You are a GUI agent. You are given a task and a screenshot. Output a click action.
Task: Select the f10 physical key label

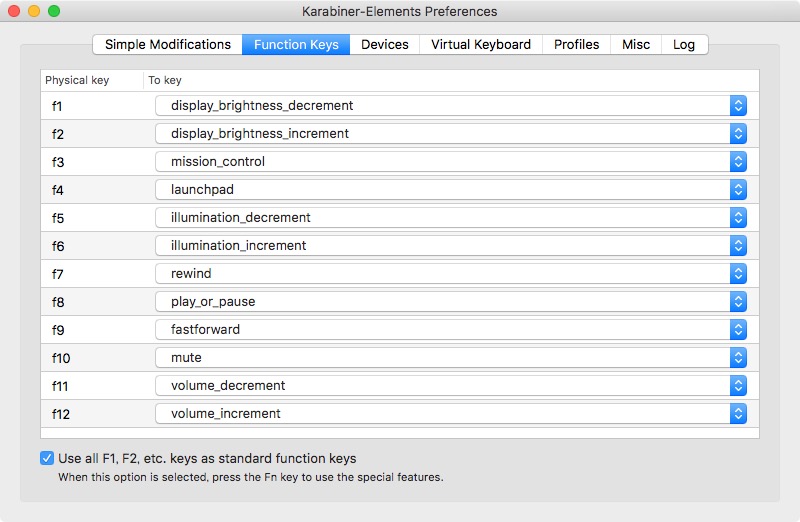tap(61, 358)
